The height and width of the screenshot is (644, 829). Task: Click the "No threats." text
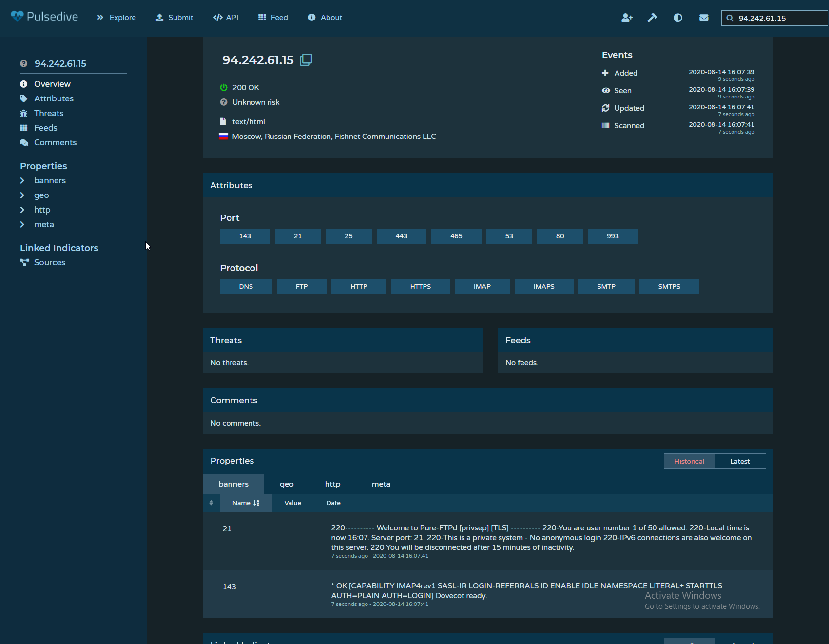point(230,363)
